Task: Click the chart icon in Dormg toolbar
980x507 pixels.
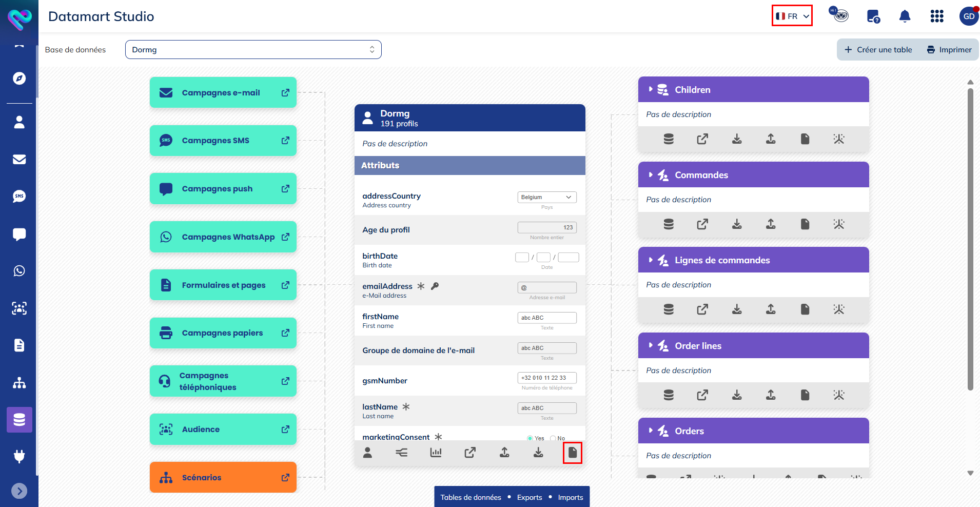Action: coord(436,453)
